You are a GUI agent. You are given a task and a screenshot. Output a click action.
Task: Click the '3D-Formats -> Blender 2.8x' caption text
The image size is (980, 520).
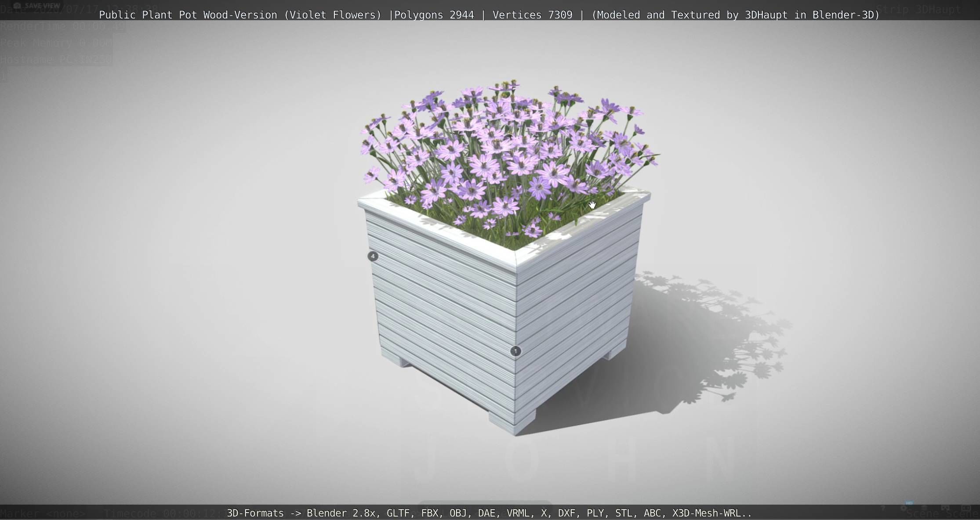[303, 513]
